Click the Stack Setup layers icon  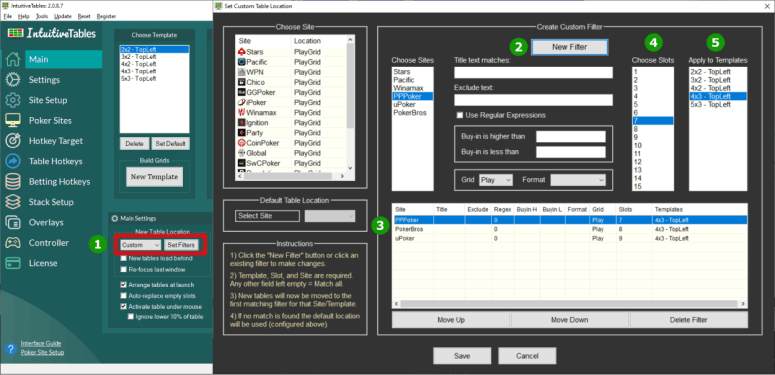point(13,202)
